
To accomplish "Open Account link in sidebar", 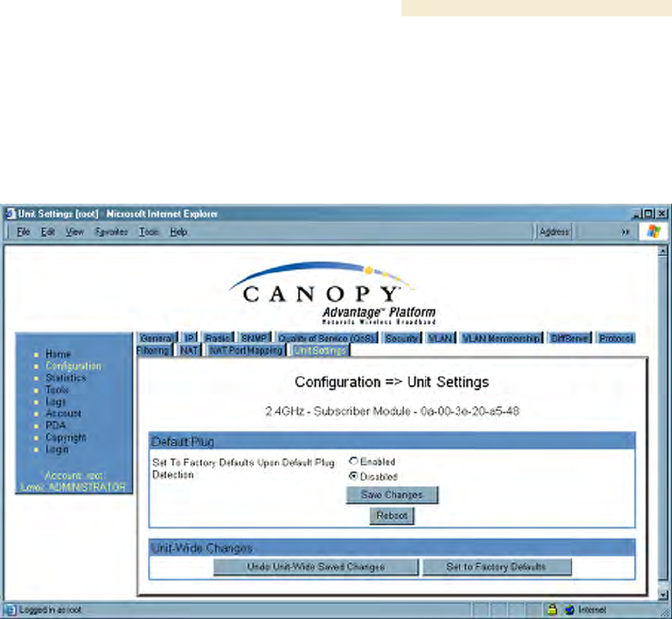I will click(63, 414).
